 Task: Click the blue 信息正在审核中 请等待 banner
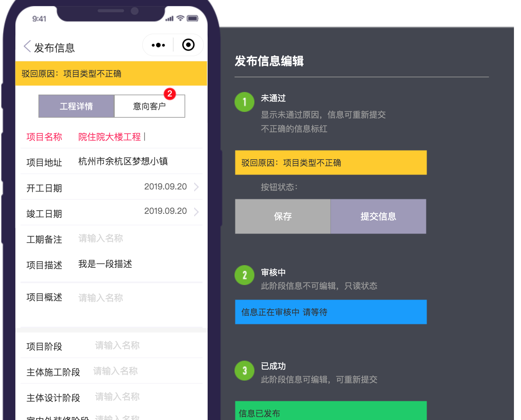(x=331, y=312)
